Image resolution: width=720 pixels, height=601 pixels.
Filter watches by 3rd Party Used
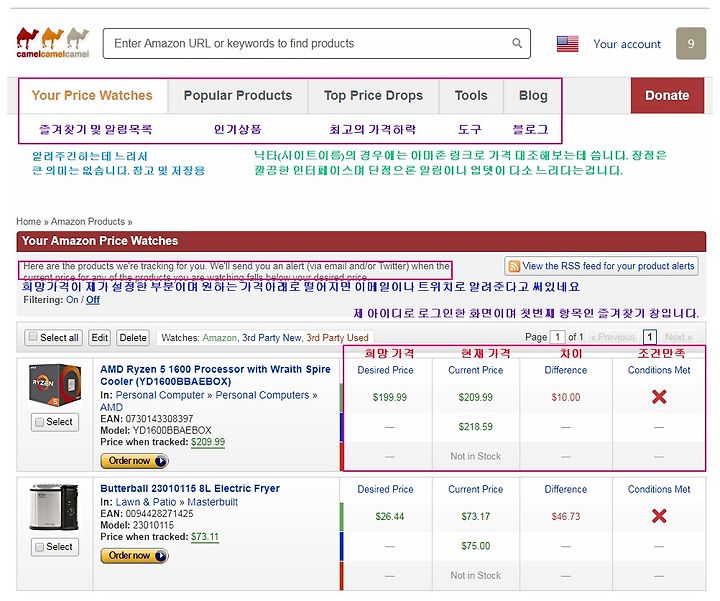click(338, 338)
